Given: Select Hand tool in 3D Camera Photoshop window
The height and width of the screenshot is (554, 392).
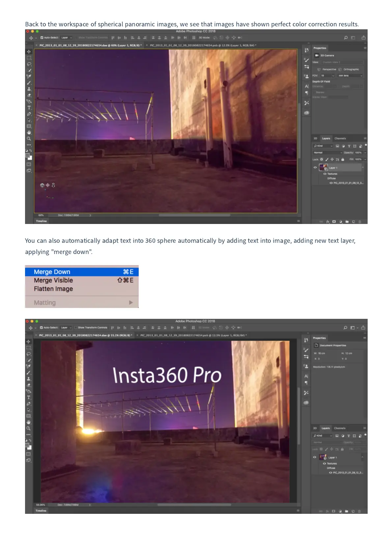Looking at the screenshot, I should click(x=29, y=132).
